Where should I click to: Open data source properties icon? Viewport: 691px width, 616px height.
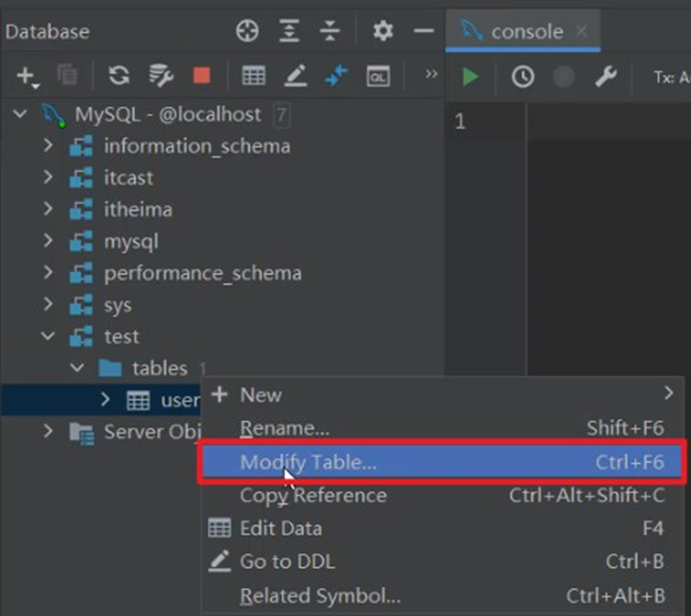point(161,76)
